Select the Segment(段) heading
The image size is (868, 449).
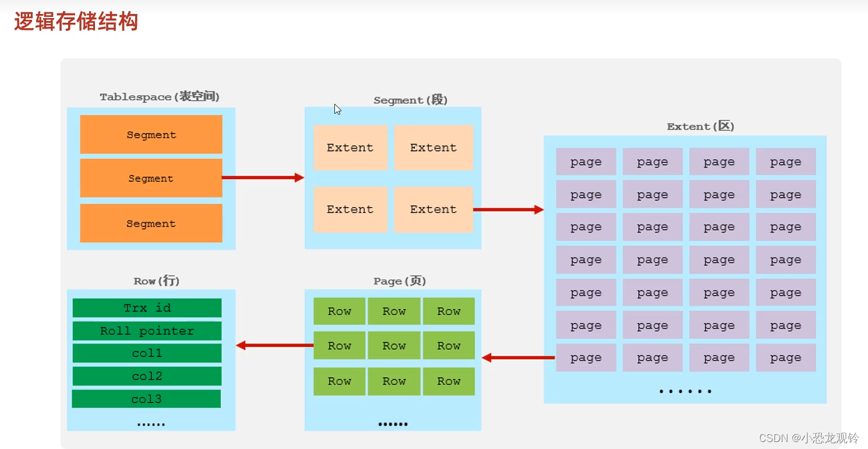click(410, 100)
